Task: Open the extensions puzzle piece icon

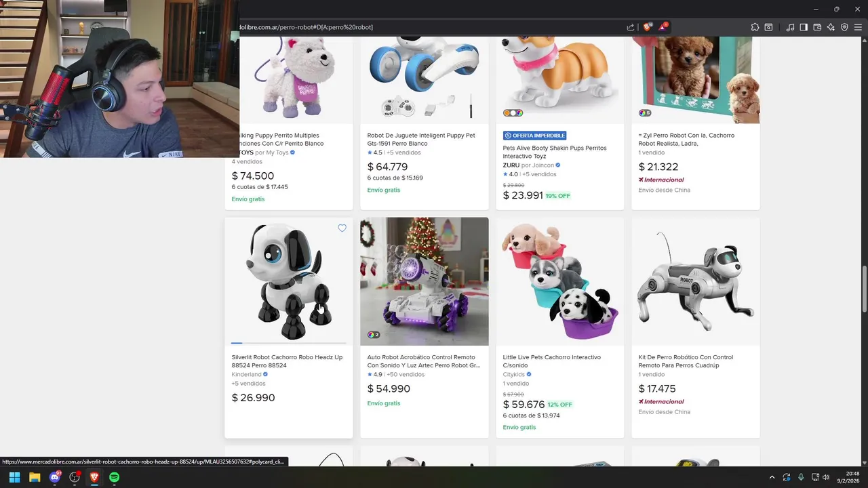Action: point(755,27)
